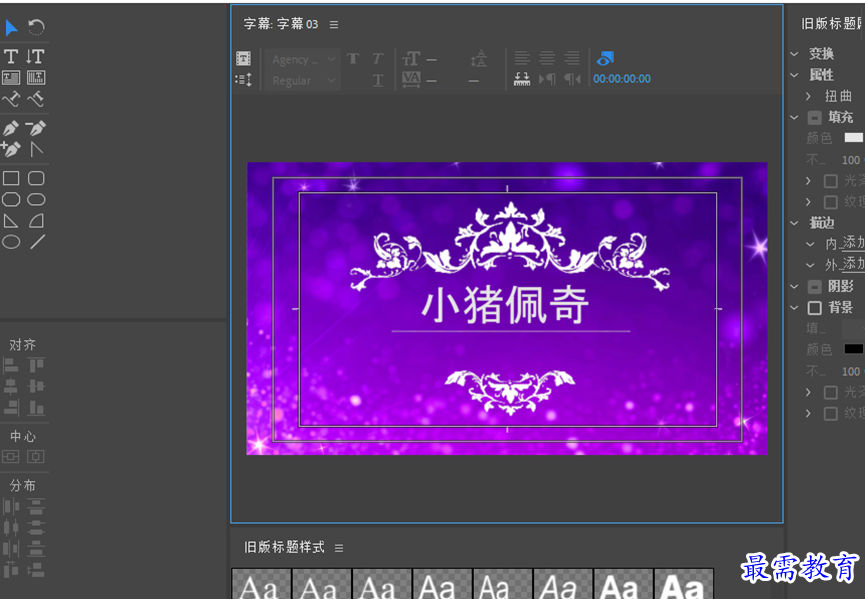
Task: Apply the italic Aa style thumbnail
Action: click(x=563, y=585)
